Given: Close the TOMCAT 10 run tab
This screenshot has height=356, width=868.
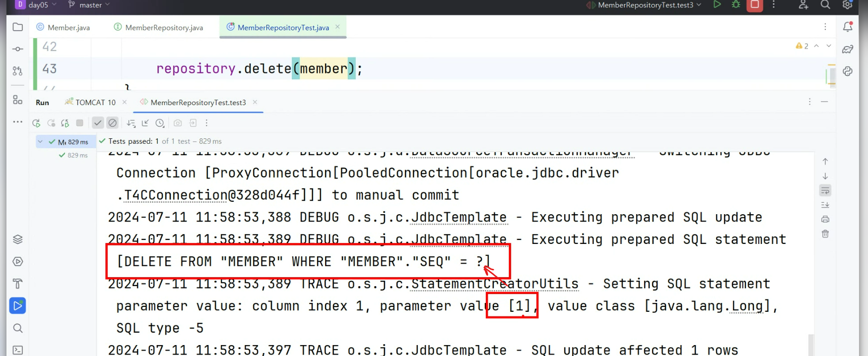Looking at the screenshot, I should click(x=125, y=102).
